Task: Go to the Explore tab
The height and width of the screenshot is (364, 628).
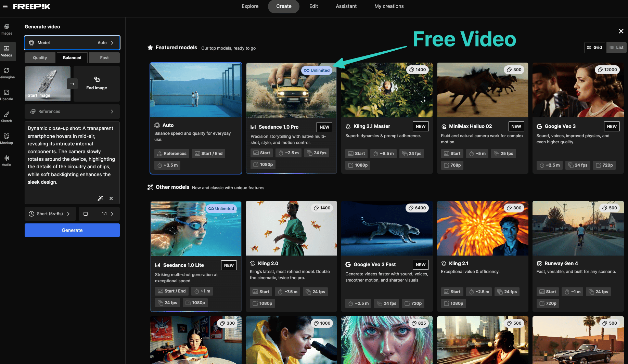Action: pyautogui.click(x=250, y=6)
